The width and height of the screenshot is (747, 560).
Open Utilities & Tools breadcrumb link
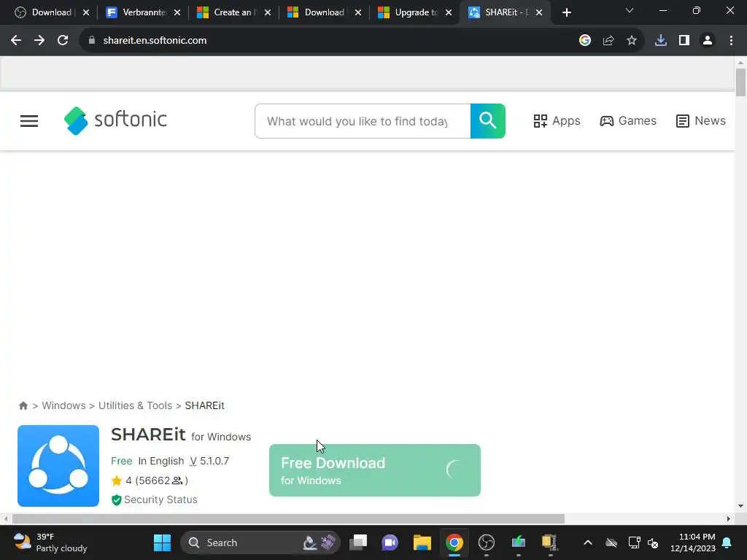point(135,405)
